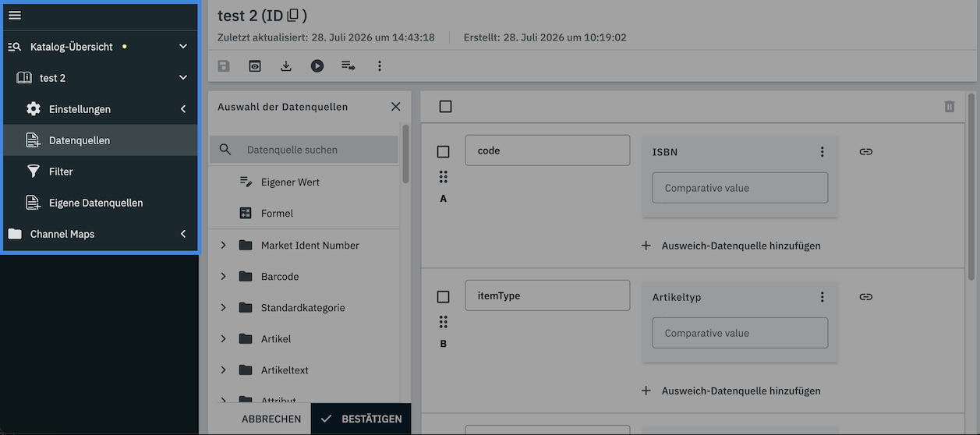
Task: Copy the catalog ID with the copy icon
Action: pos(293,16)
